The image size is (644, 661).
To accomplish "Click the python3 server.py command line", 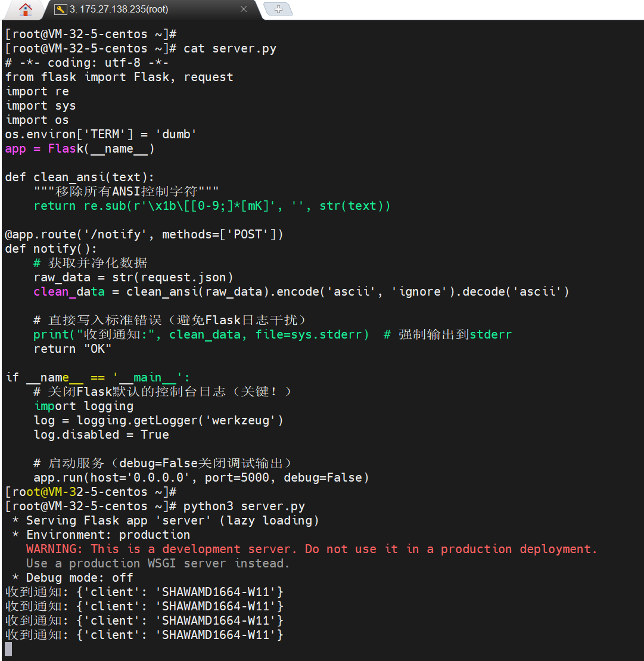I will click(245, 506).
